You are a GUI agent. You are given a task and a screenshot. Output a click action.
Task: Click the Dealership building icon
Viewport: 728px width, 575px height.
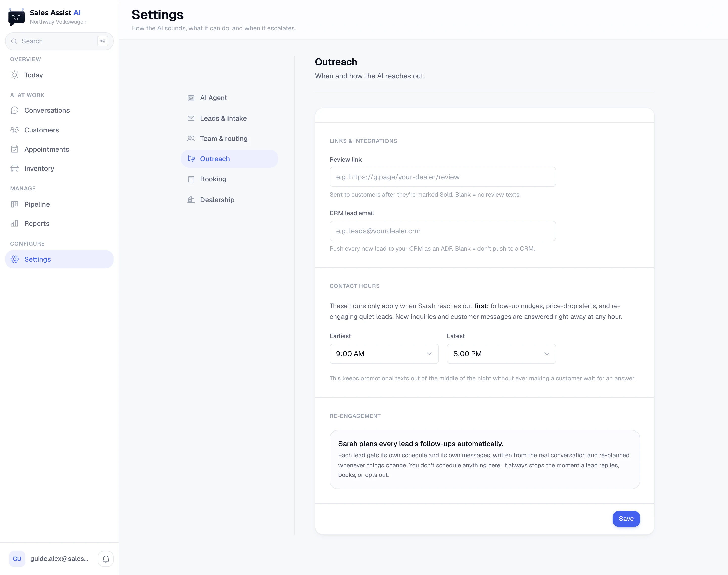[191, 200]
